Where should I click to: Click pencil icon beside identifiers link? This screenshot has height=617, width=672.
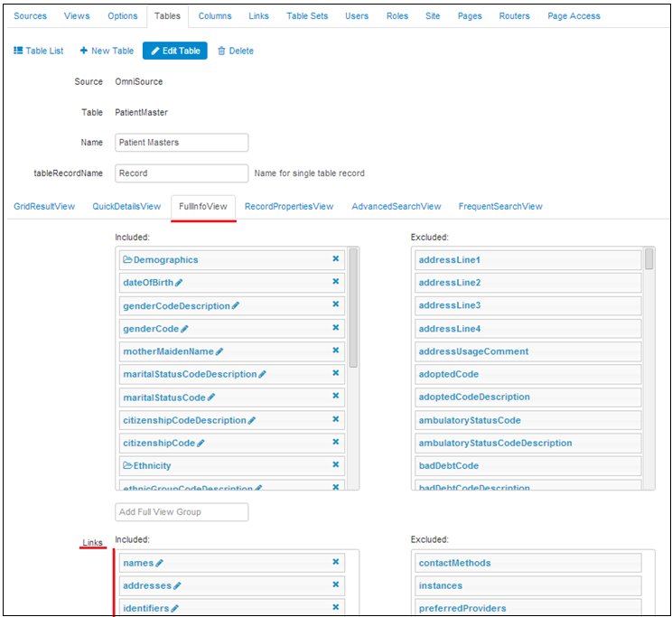pyautogui.click(x=175, y=609)
